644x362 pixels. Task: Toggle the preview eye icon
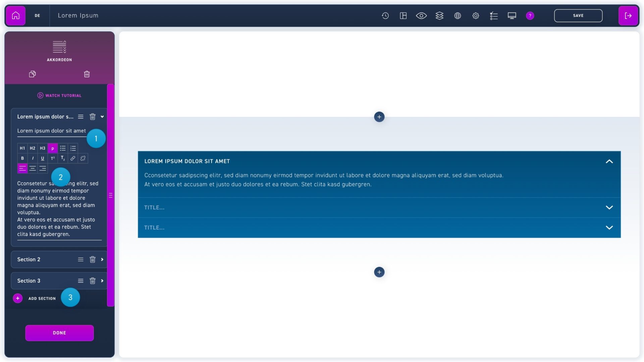(x=421, y=15)
